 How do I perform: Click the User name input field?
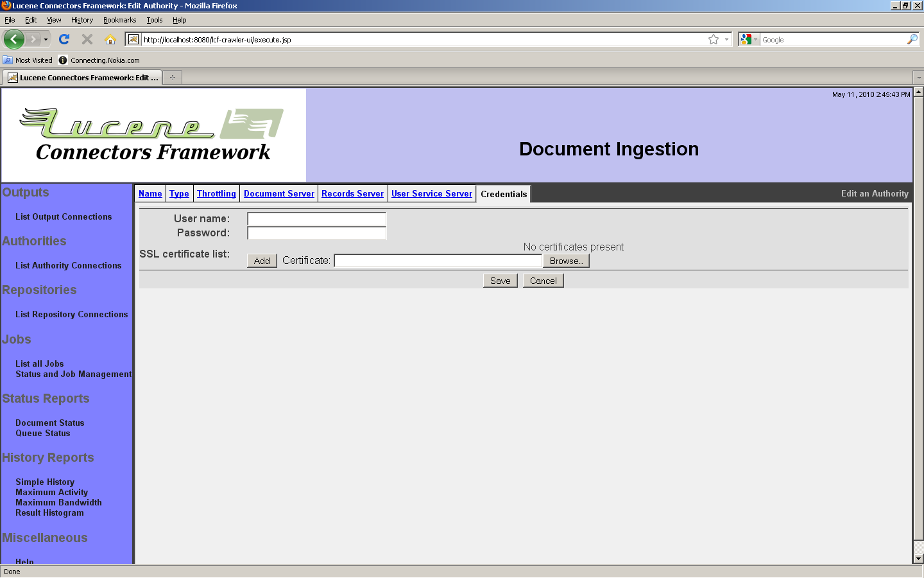tap(316, 219)
